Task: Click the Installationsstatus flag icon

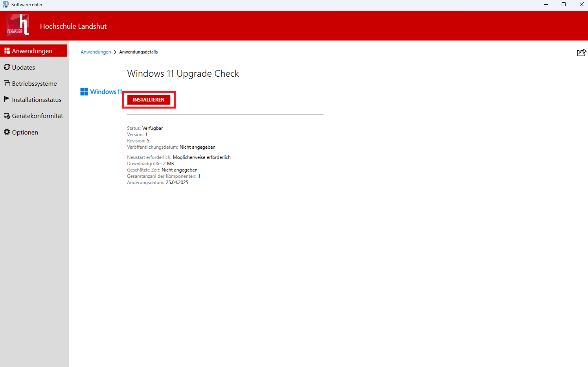Action: point(7,99)
